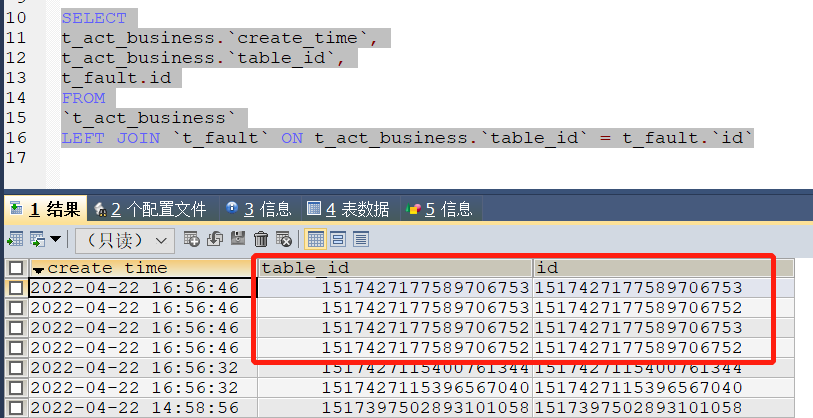This screenshot has height=418, width=813.
Task: Open the 3 信息 tab
Action: pyautogui.click(x=259, y=209)
